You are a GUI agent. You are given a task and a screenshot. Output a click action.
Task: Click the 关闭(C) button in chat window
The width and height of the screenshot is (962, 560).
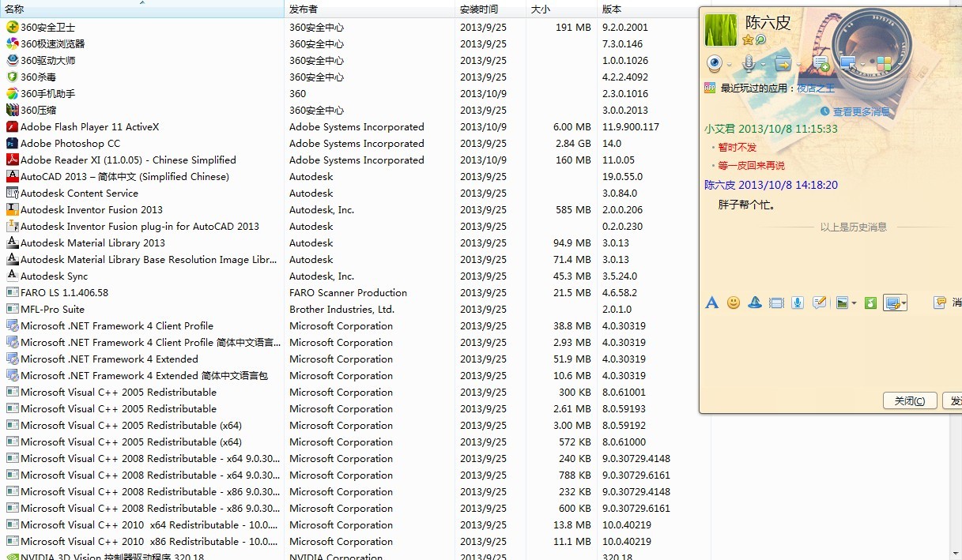pos(910,400)
